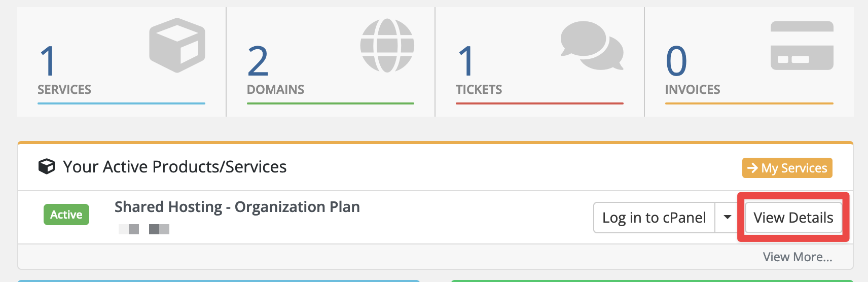868x282 pixels.
Task: Click the arrow icon in My Services button
Action: point(752,168)
